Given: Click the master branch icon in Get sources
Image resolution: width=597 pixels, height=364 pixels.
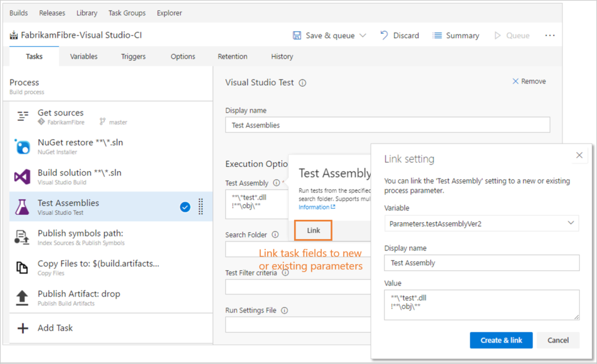Looking at the screenshot, I should point(102,122).
